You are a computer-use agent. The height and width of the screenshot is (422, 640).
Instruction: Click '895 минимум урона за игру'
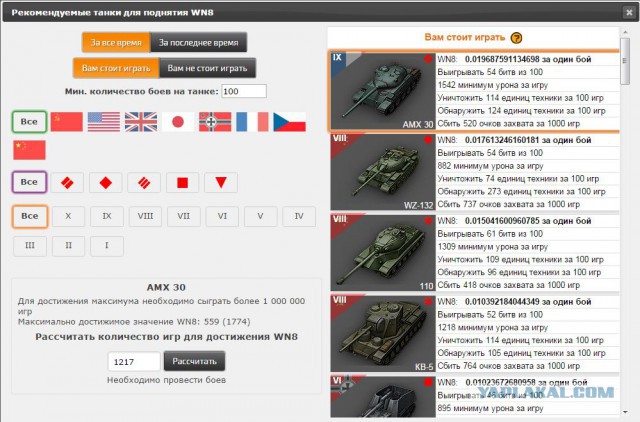pyautogui.click(x=490, y=408)
